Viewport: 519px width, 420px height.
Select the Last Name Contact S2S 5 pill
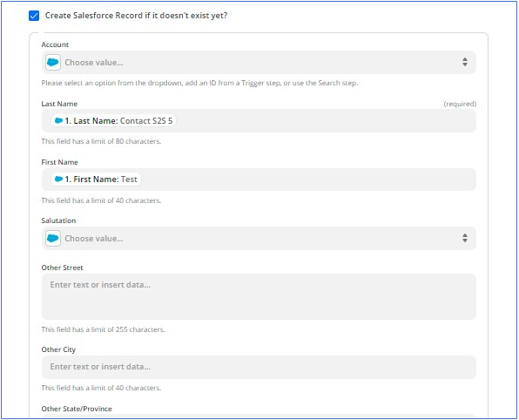pyautogui.click(x=113, y=121)
